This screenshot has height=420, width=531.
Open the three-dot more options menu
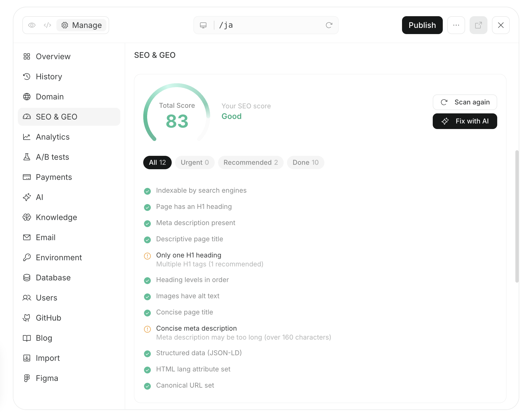click(x=456, y=25)
